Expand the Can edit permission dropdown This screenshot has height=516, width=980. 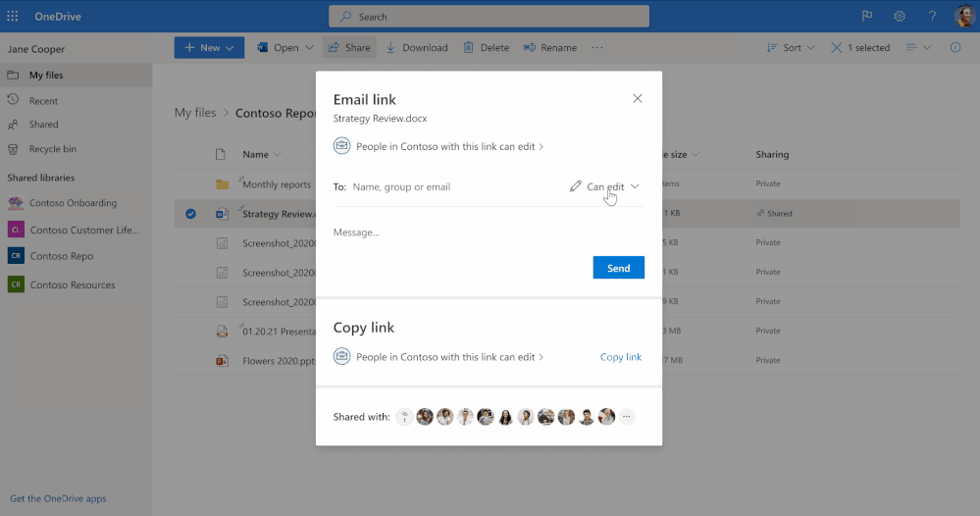(x=604, y=186)
